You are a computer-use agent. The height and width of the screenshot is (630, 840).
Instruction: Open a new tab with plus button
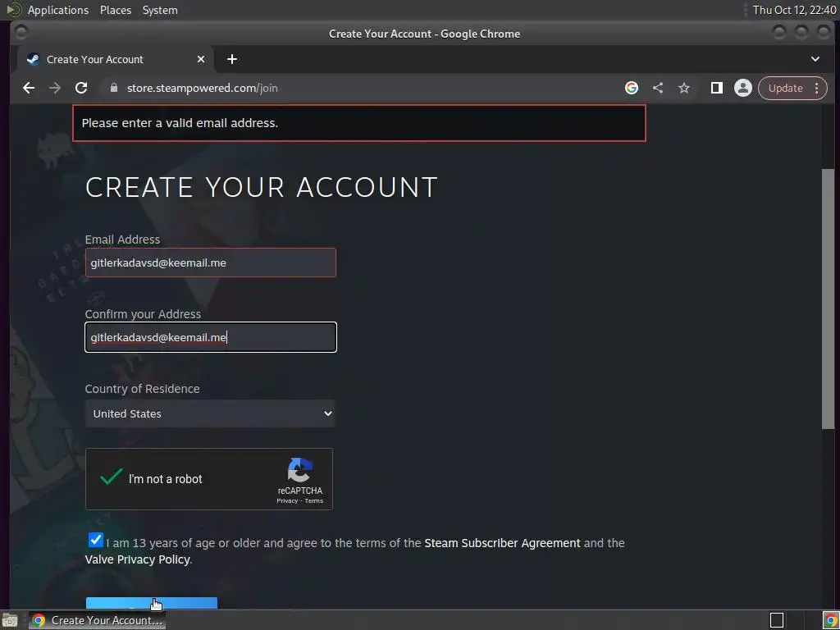click(232, 59)
